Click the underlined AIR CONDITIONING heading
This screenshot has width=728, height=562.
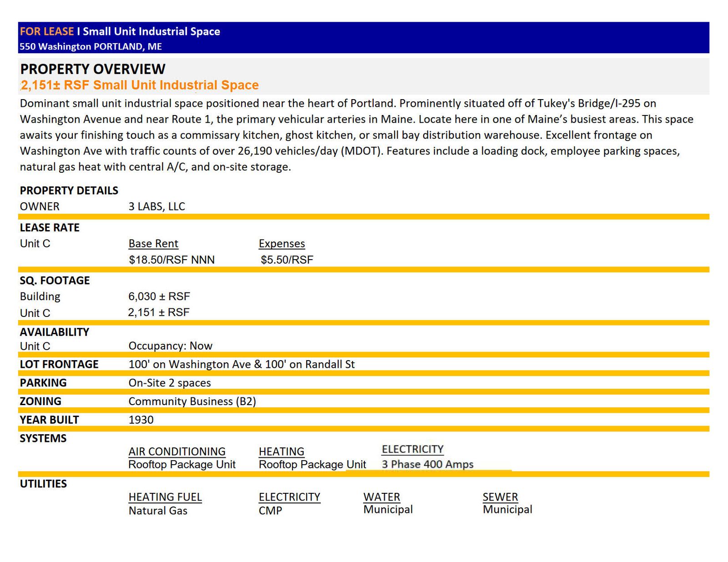pos(177,452)
